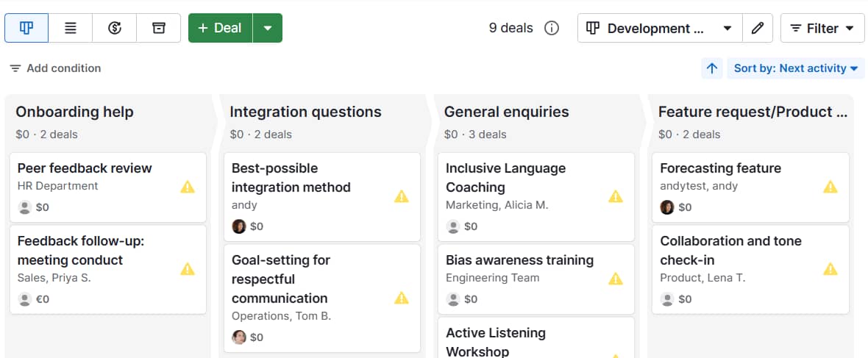Click owner avatar on Peer feedback review
The width and height of the screenshot is (868, 358).
[24, 207]
